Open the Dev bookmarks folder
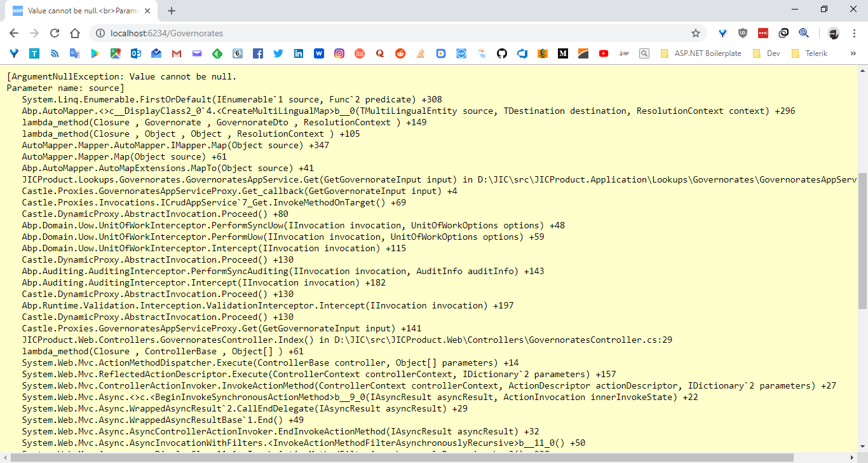 766,53
